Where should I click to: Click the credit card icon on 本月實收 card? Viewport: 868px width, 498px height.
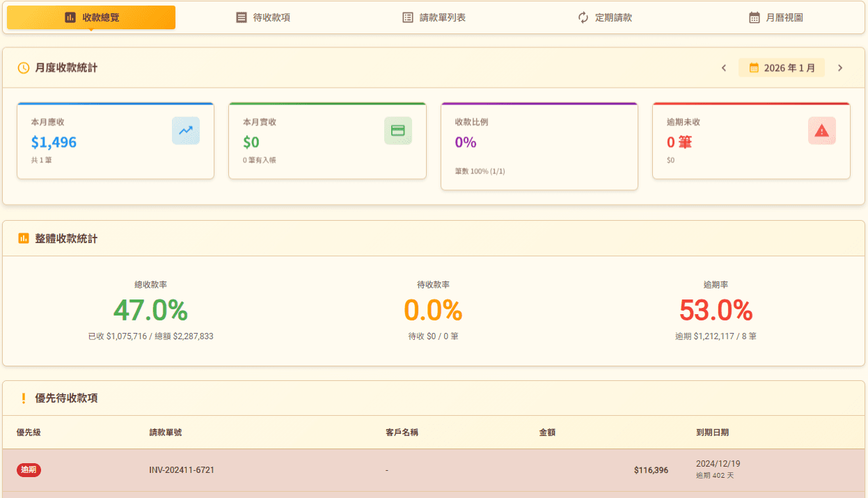click(x=397, y=130)
